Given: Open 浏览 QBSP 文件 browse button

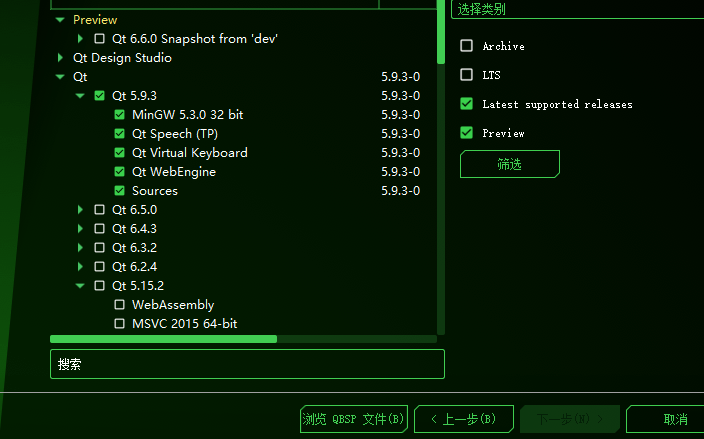Looking at the screenshot, I should click(x=354, y=419).
